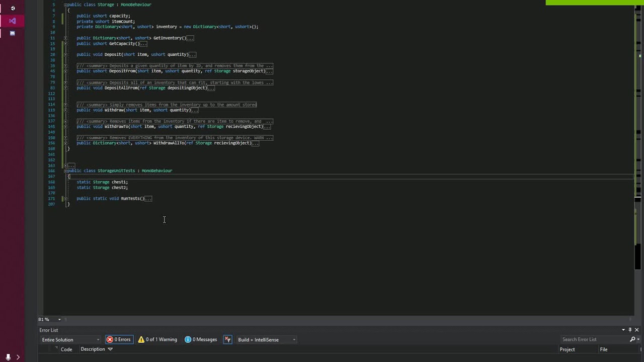This screenshot has height=362, width=644.
Task: Expand the WithdrawAllTo summary comment on line 150
Action: click(65, 138)
